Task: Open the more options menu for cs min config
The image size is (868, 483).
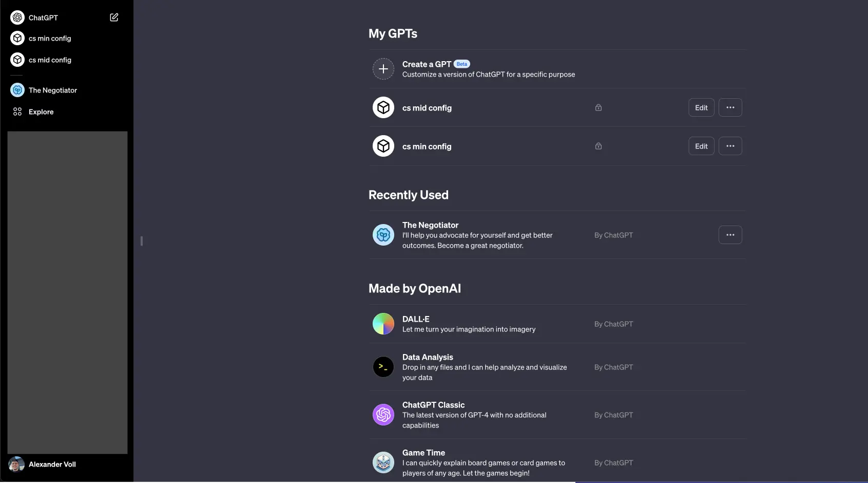Action: point(730,146)
